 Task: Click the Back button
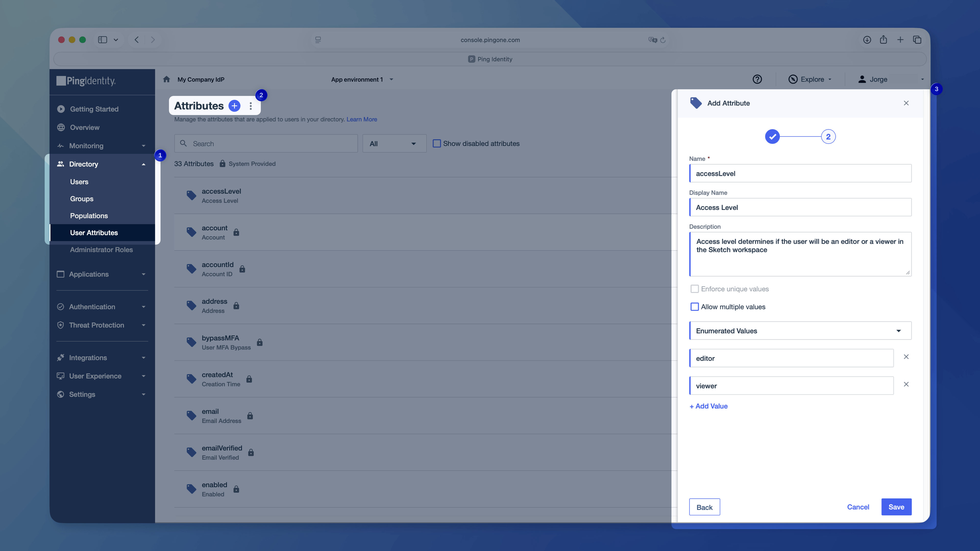705,507
